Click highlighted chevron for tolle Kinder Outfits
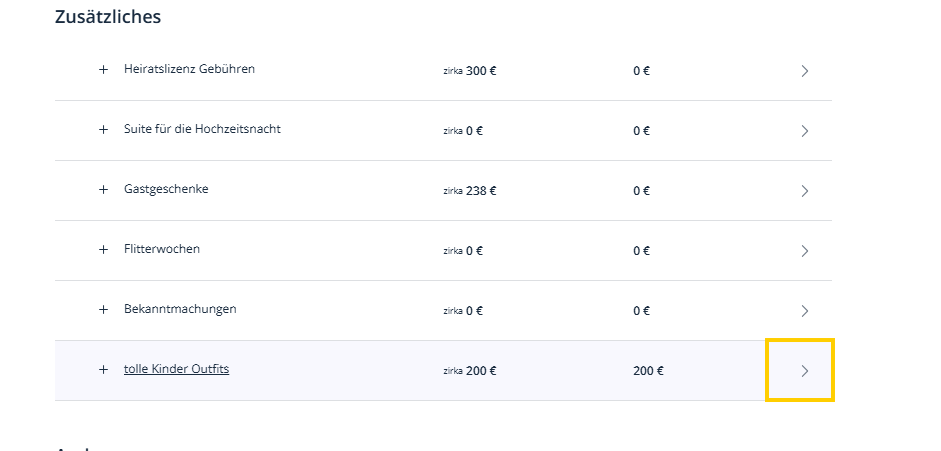 pyautogui.click(x=800, y=370)
